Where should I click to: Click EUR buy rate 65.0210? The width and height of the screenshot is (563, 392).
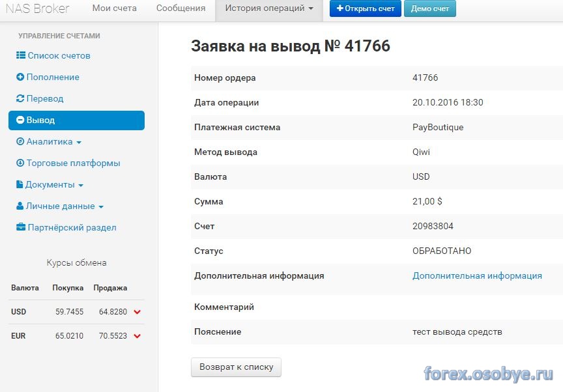[69, 336]
